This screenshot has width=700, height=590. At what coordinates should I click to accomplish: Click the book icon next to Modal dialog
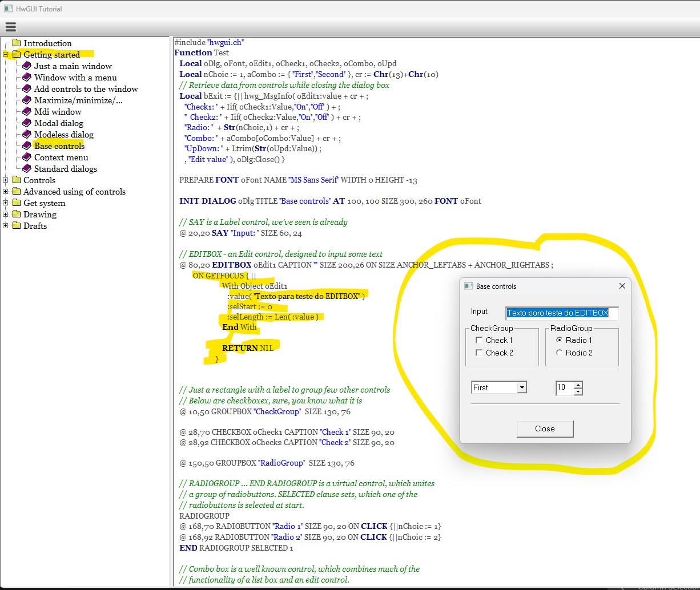point(27,123)
